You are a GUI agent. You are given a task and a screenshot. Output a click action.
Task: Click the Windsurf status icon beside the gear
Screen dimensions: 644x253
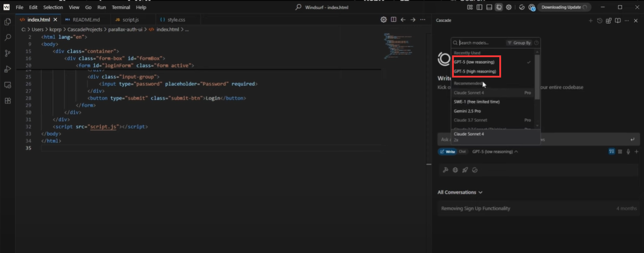[522, 7]
